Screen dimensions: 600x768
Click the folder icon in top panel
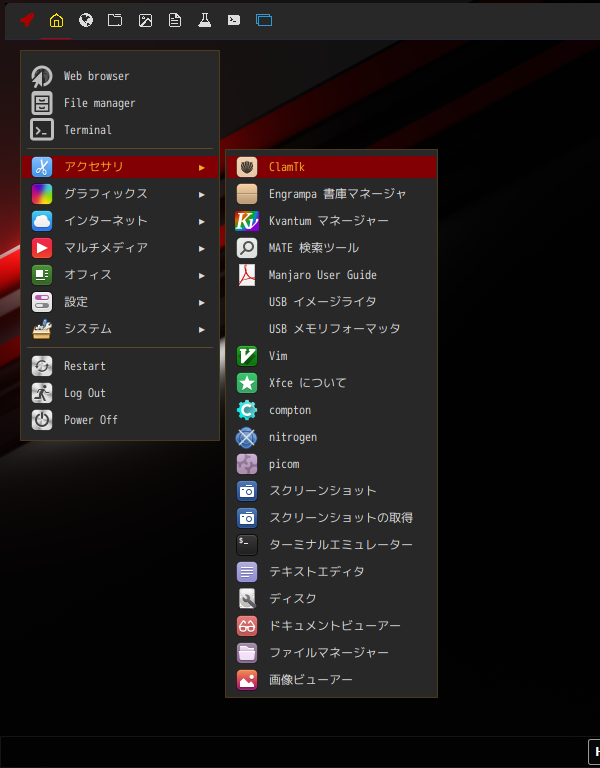pos(115,20)
